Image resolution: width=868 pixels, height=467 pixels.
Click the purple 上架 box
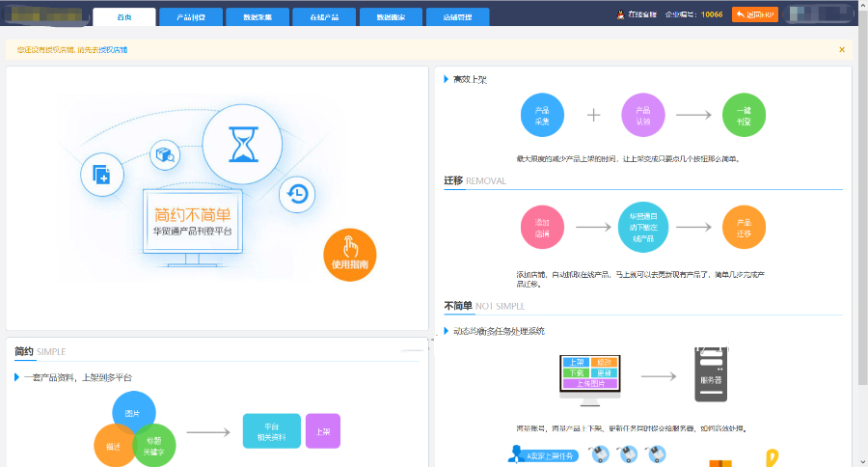323,431
